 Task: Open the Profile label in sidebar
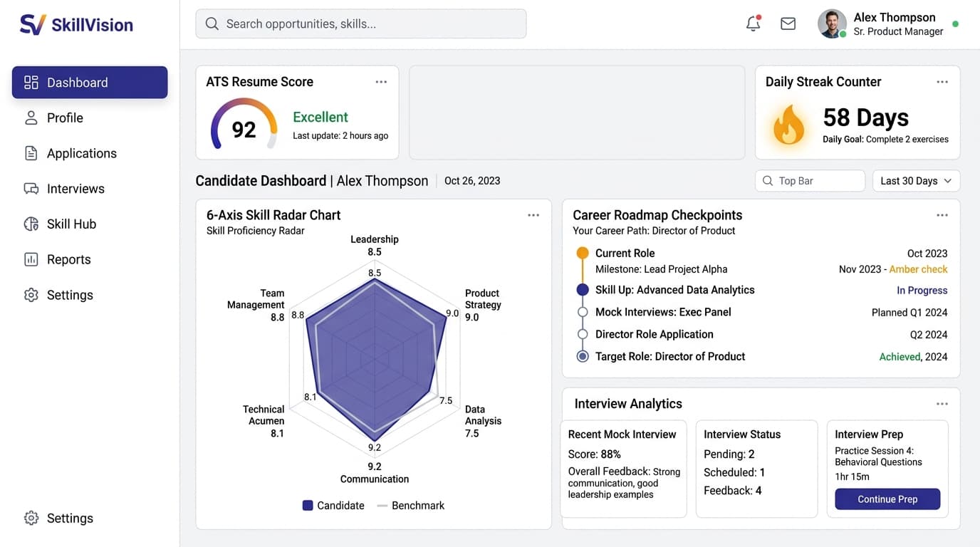[65, 118]
